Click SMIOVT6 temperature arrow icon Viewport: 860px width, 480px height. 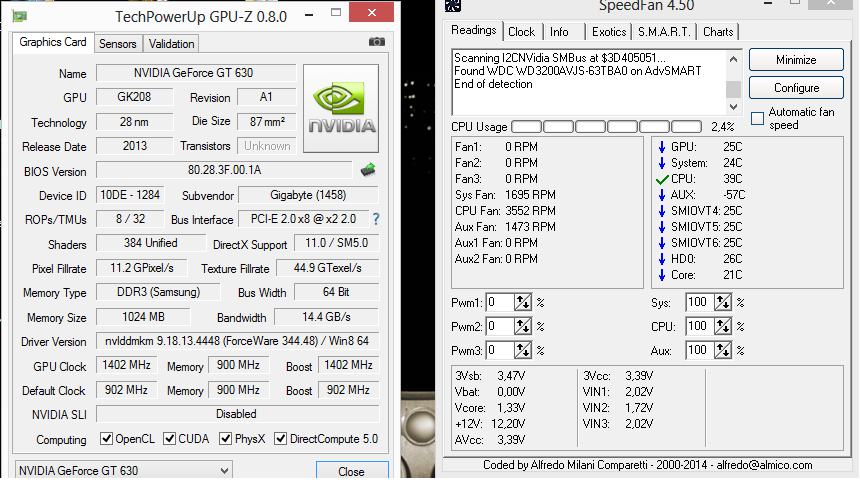tap(661, 242)
